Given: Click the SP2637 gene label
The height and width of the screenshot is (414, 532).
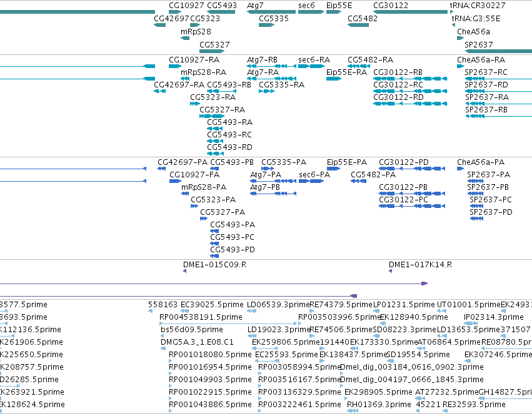Looking at the screenshot, I should point(479,45).
